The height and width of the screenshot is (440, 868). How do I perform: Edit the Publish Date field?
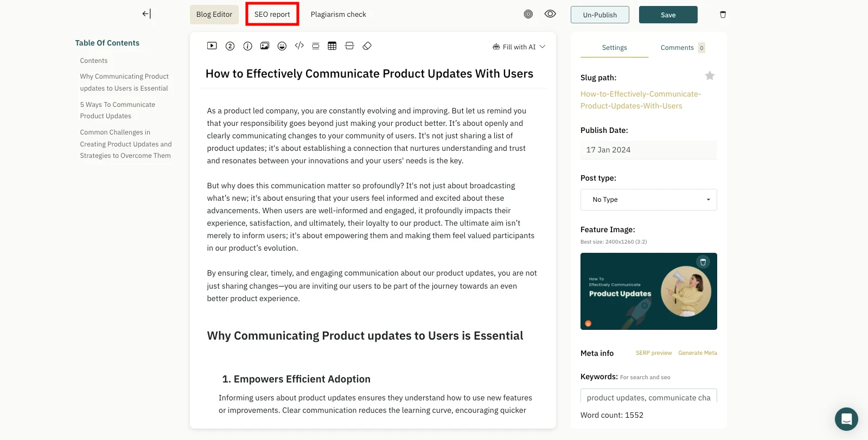[x=649, y=150]
